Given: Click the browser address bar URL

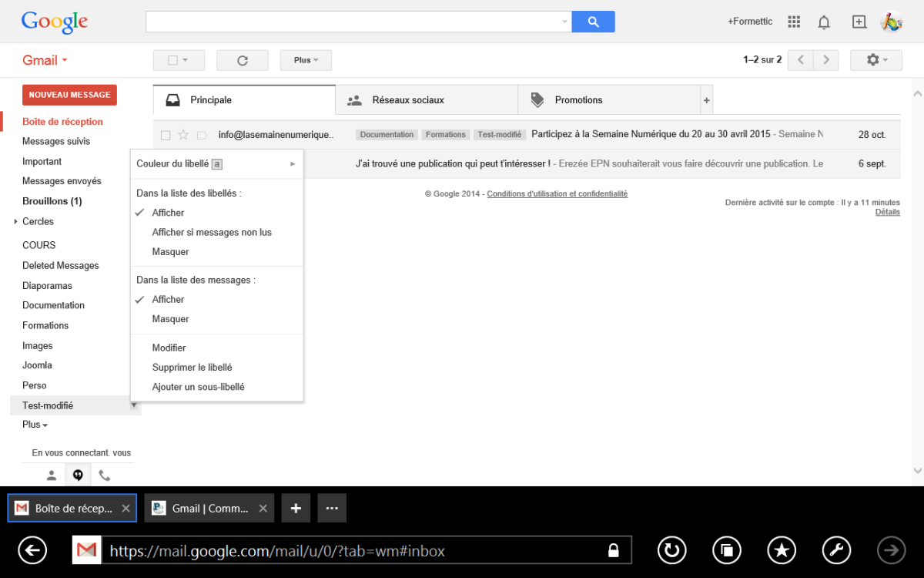Looking at the screenshot, I should [277, 551].
